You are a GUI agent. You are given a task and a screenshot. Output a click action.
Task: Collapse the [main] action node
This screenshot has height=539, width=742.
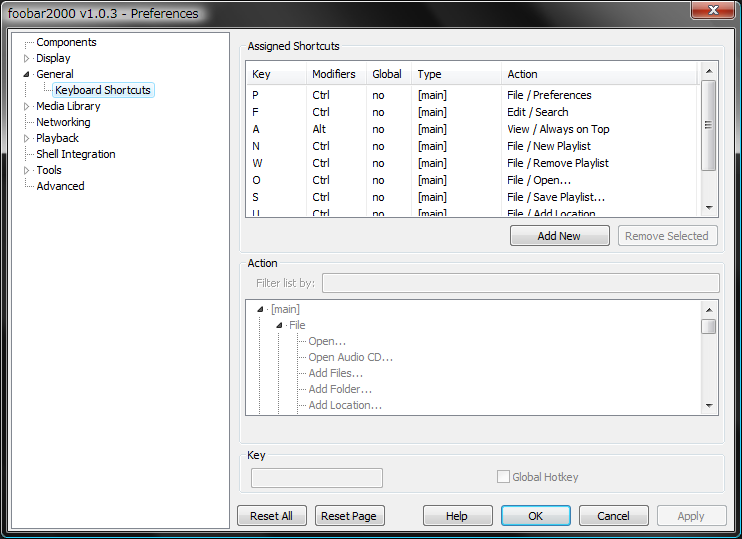pyautogui.click(x=260, y=309)
